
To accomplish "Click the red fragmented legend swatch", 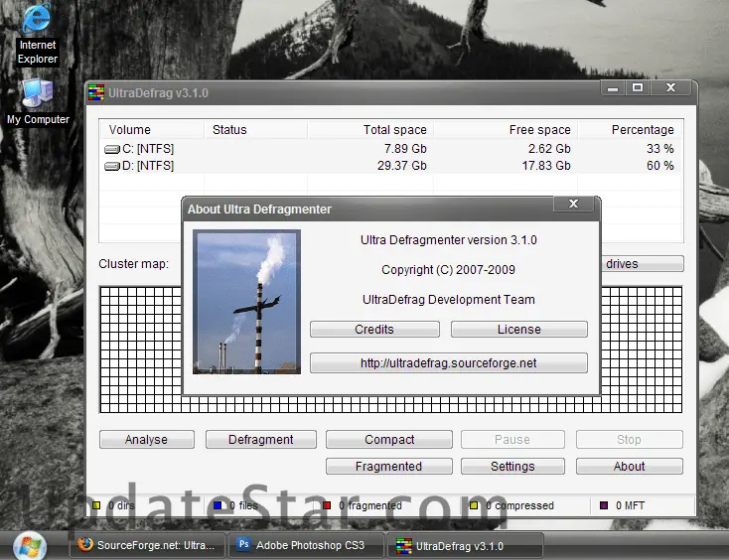I will (327, 505).
